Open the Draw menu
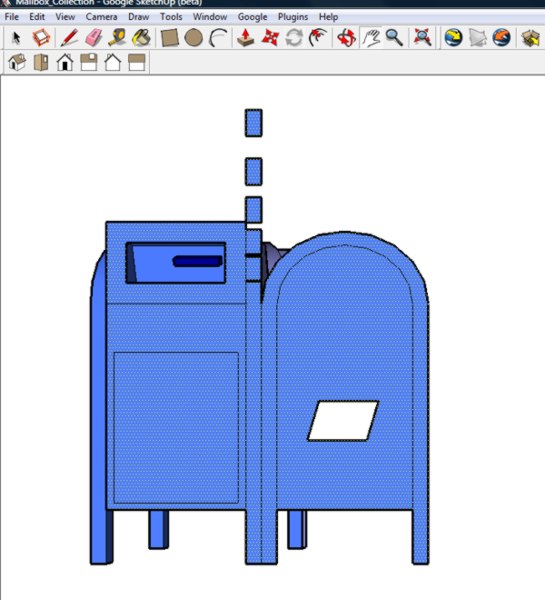Viewport: 545px width, 600px height. coord(139,17)
